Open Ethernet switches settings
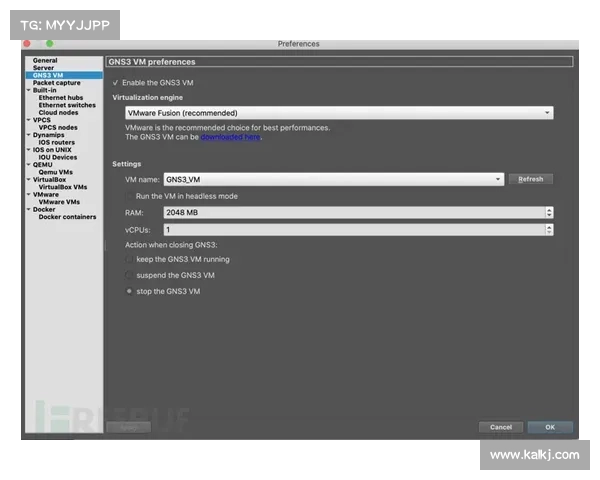This screenshot has height=480, width=600. click(x=67, y=105)
